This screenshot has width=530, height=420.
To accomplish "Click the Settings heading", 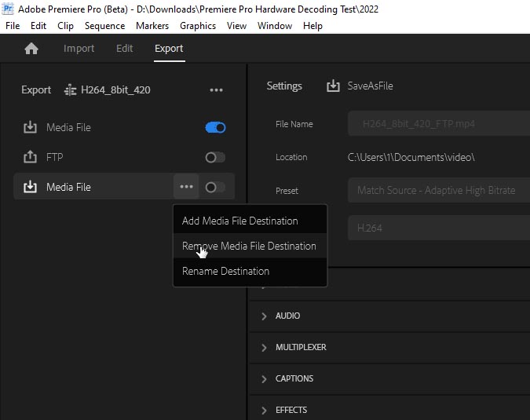I will pyautogui.click(x=284, y=86).
